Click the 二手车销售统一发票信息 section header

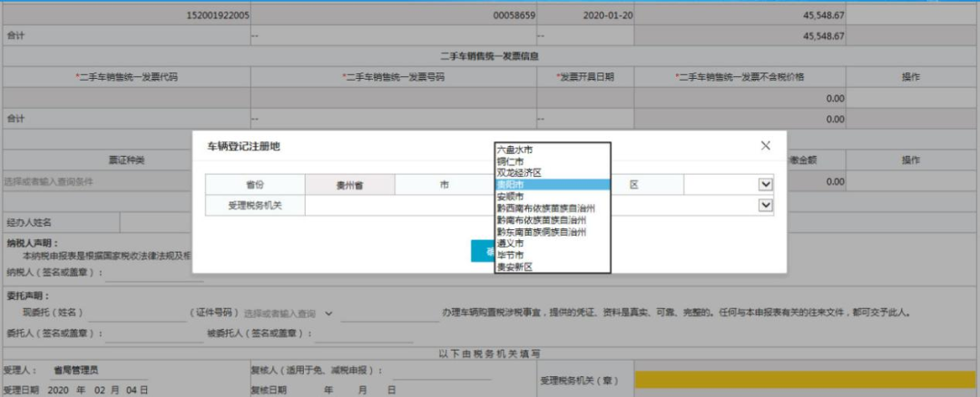pyautogui.click(x=489, y=57)
